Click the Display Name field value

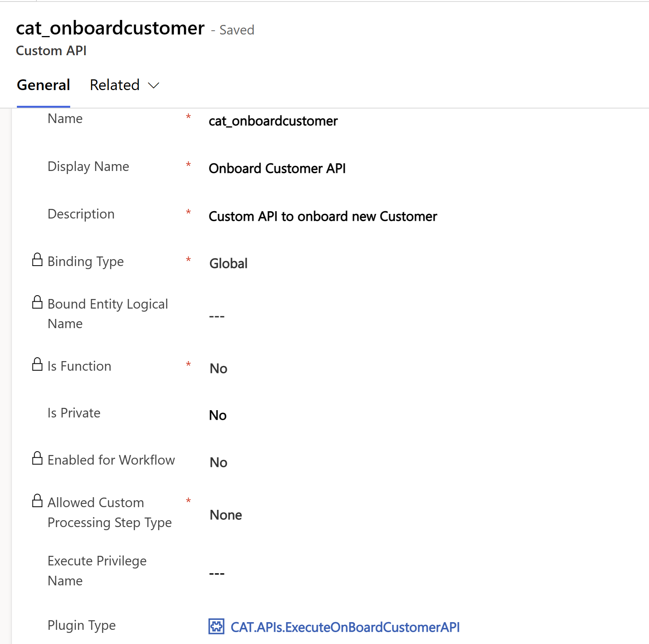click(277, 169)
